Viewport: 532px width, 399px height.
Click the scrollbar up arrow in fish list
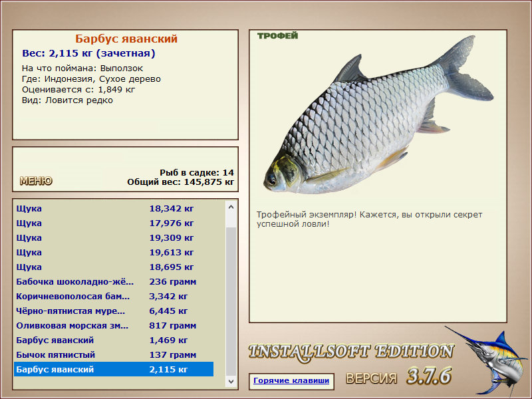pyautogui.click(x=231, y=207)
